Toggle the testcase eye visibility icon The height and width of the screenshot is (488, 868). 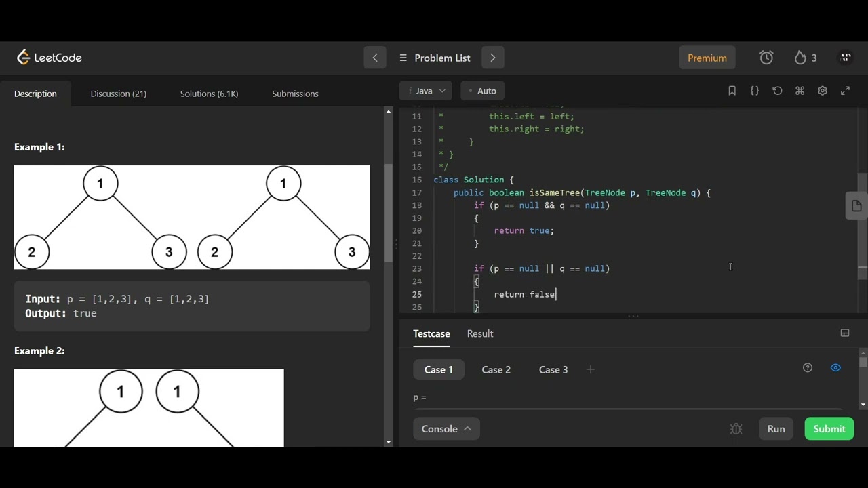[835, 368]
